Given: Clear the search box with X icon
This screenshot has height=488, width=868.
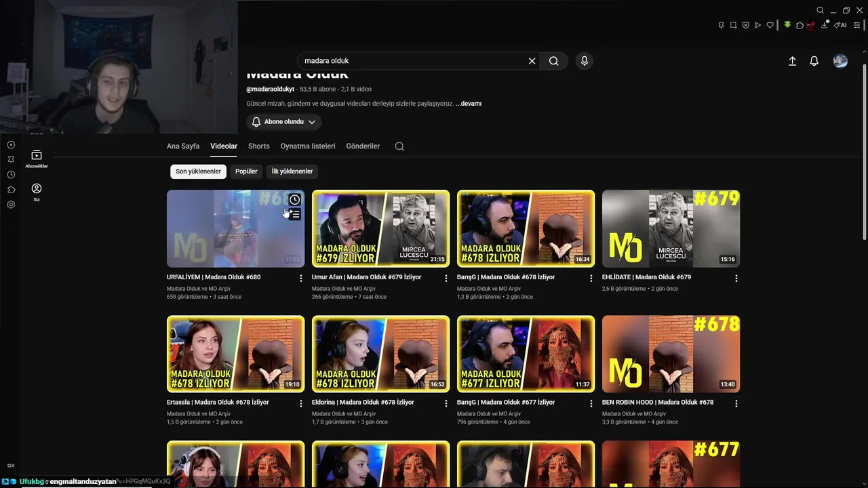Looking at the screenshot, I should [x=532, y=61].
